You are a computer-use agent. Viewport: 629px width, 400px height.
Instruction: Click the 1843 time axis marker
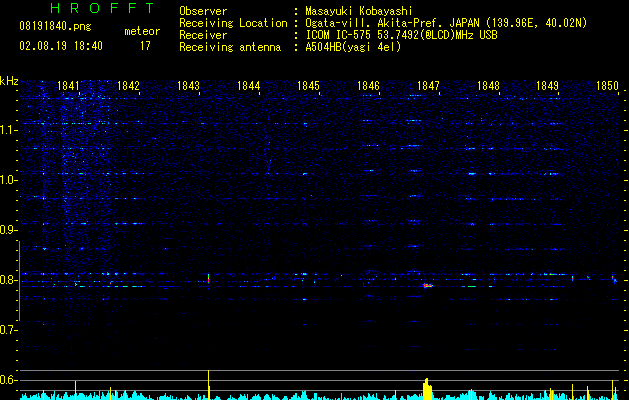click(x=189, y=86)
